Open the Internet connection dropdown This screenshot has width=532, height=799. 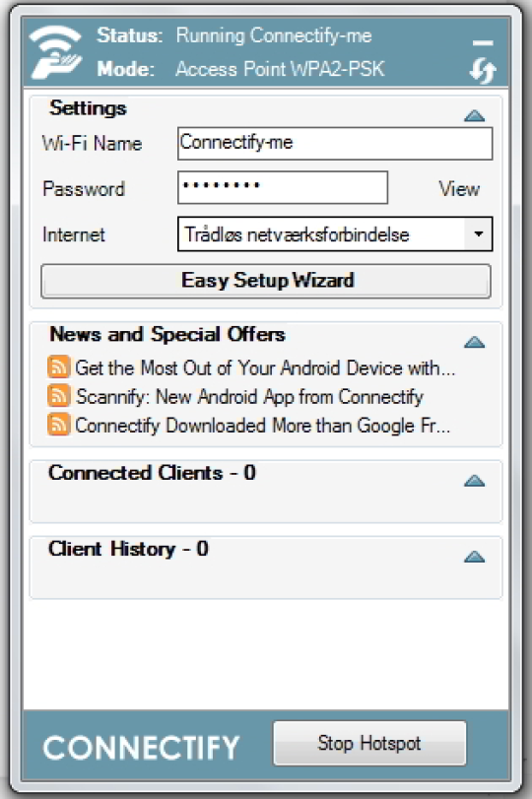coord(478,234)
